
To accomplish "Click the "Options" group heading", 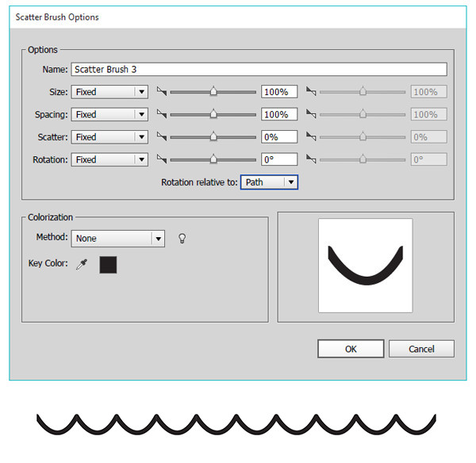I will [x=43, y=50].
